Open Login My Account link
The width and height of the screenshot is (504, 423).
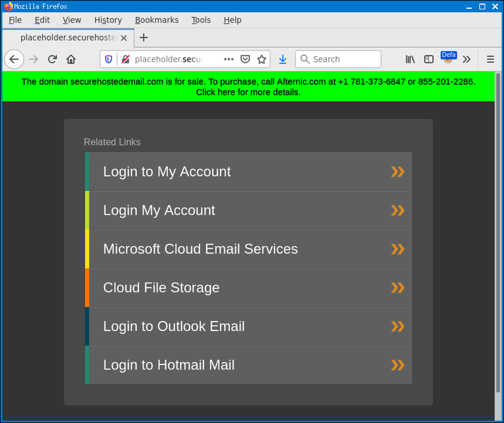coord(248,210)
